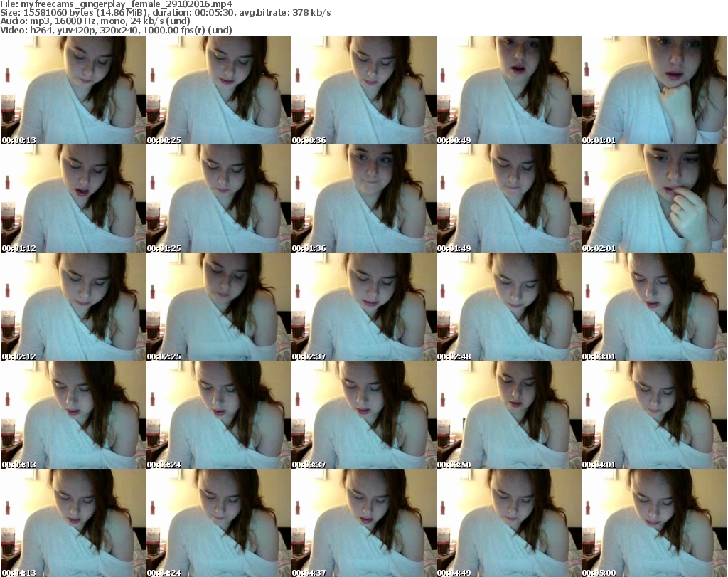The width and height of the screenshot is (728, 577).
Task: Click the frame stamped 00:02:25
Action: pyautogui.click(x=219, y=307)
